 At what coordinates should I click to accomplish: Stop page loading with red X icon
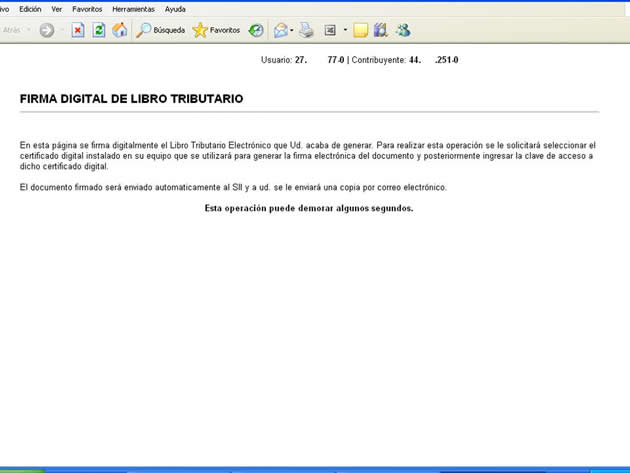point(78,30)
